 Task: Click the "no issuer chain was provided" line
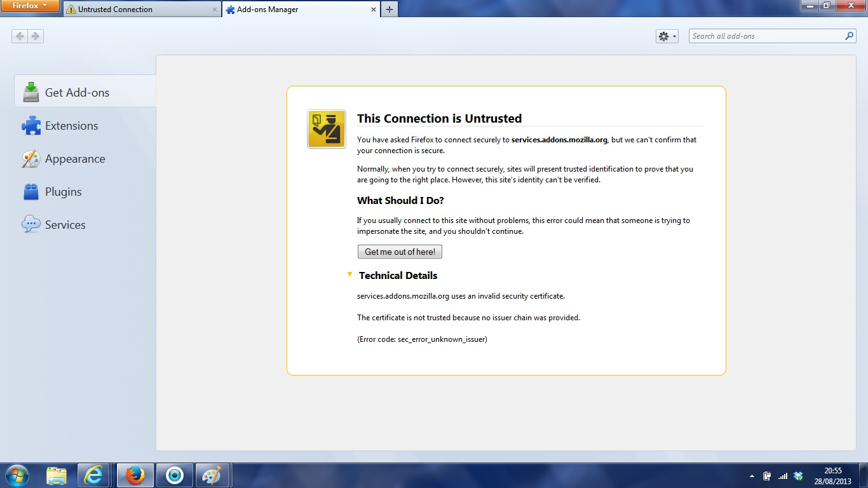[468, 318]
